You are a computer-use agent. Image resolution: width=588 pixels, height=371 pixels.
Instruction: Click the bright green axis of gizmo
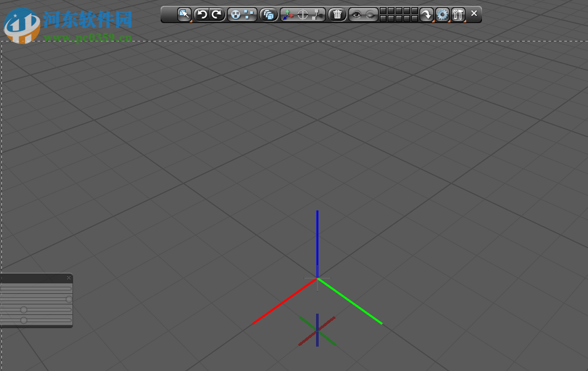(350, 301)
